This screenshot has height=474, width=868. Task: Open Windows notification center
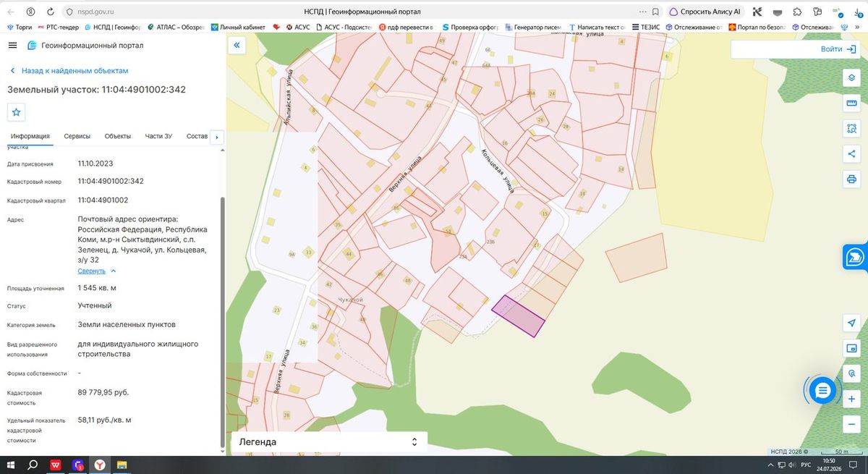point(854,465)
